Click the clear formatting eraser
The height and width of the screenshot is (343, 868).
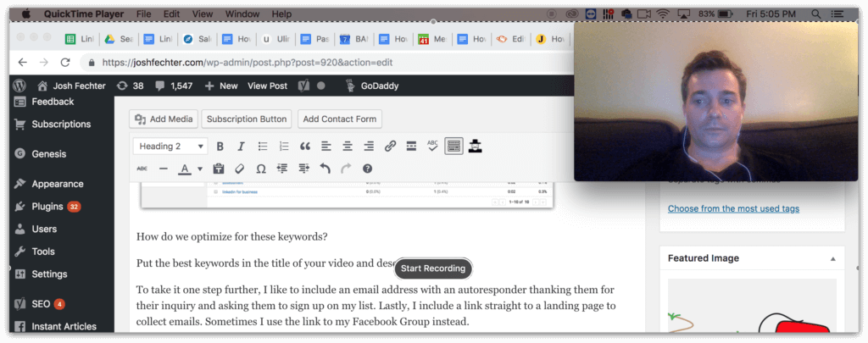(x=239, y=169)
